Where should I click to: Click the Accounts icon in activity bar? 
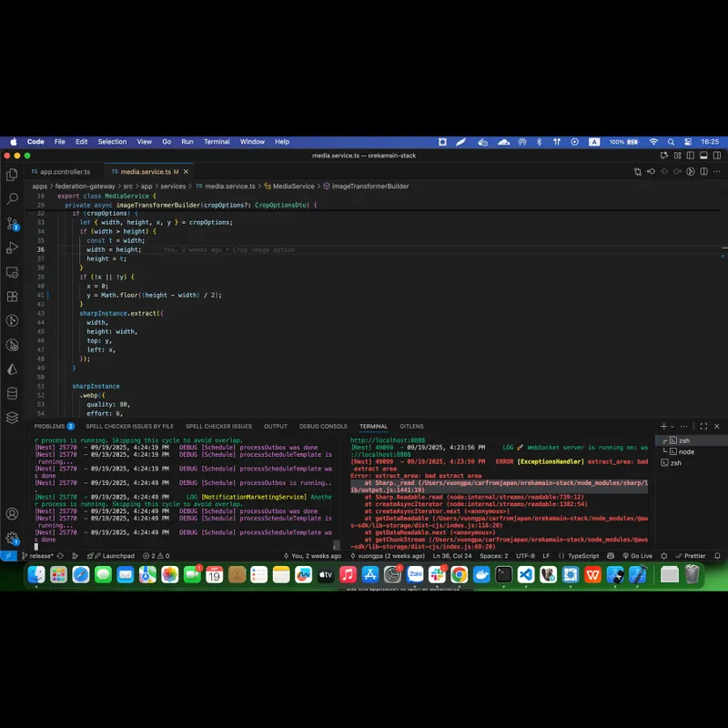point(12,514)
